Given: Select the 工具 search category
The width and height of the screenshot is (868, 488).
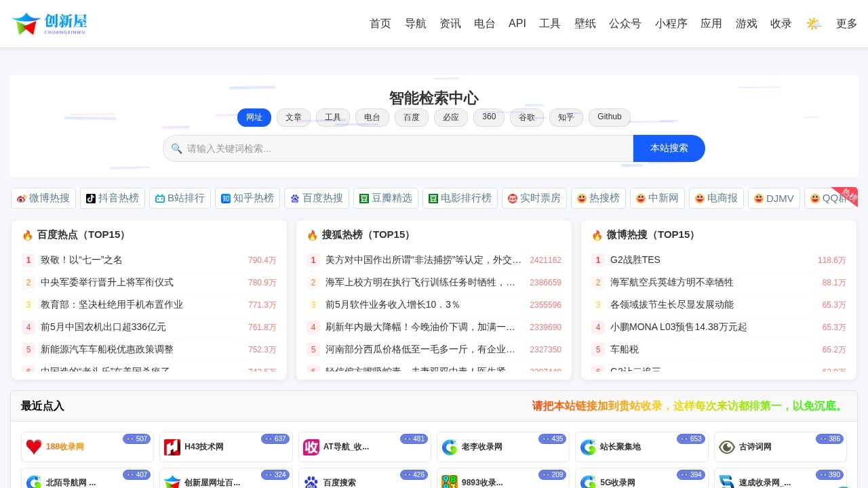Looking at the screenshot, I should click(x=333, y=117).
